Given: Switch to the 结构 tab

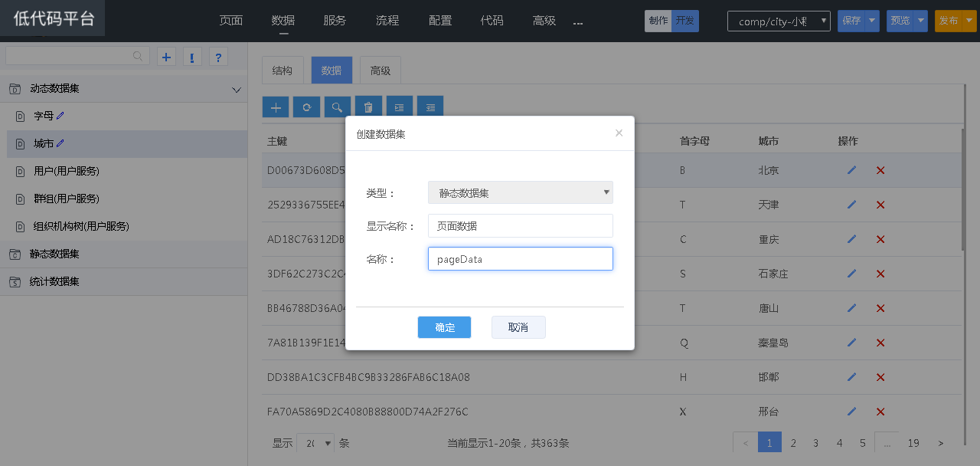Looking at the screenshot, I should click(x=283, y=71).
